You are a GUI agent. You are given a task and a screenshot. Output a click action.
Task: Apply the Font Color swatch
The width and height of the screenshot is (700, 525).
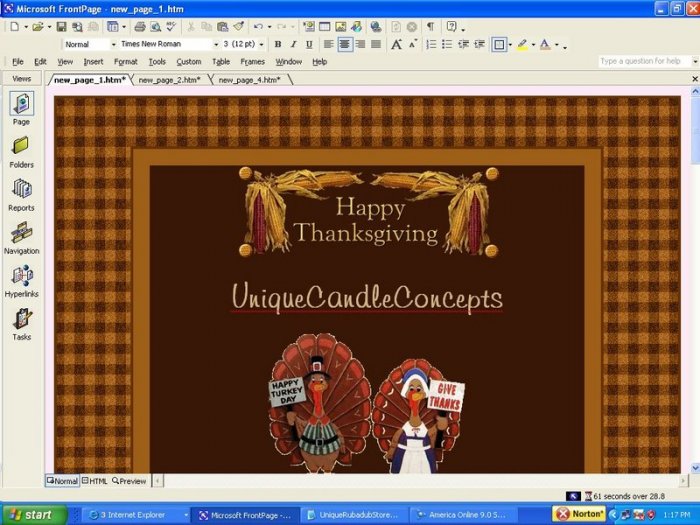pyautogui.click(x=545, y=44)
